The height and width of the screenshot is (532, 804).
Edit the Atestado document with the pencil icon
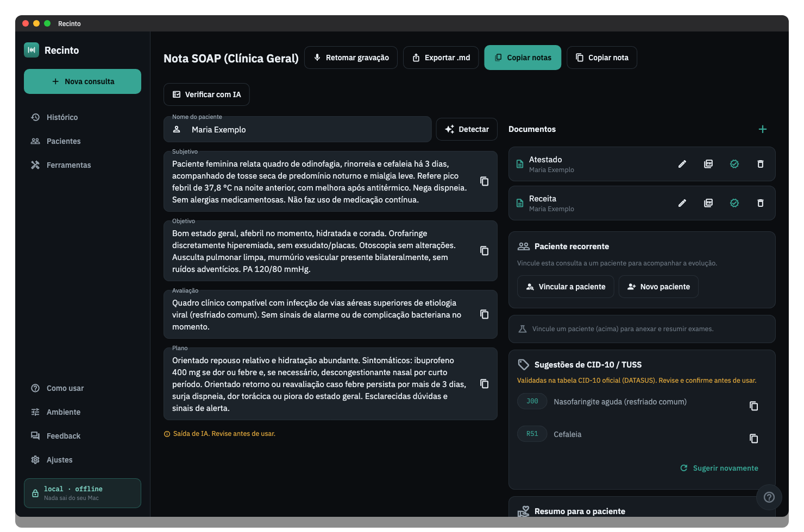click(x=682, y=164)
